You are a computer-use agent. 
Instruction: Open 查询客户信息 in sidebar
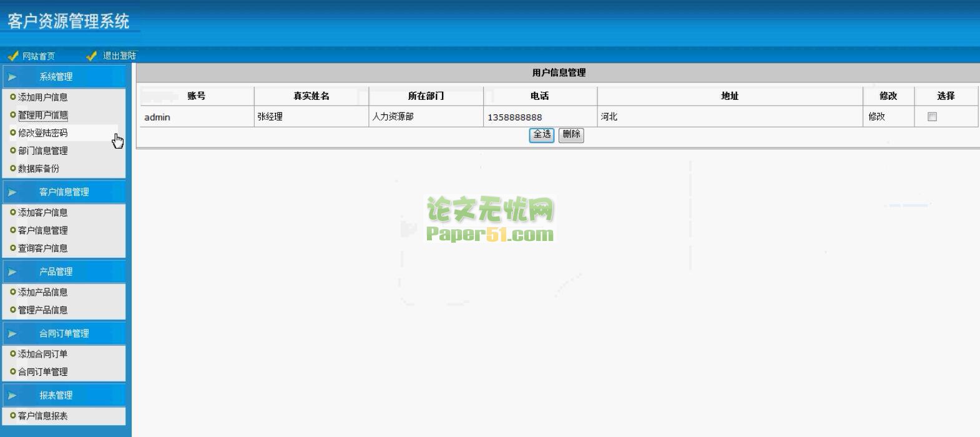[x=42, y=248]
